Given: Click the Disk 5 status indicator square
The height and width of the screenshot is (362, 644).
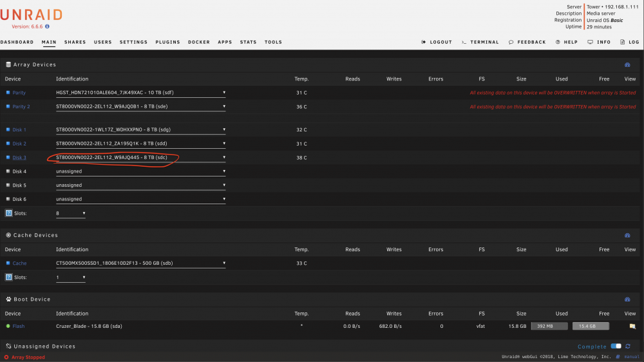Looking at the screenshot, I should [8, 186].
